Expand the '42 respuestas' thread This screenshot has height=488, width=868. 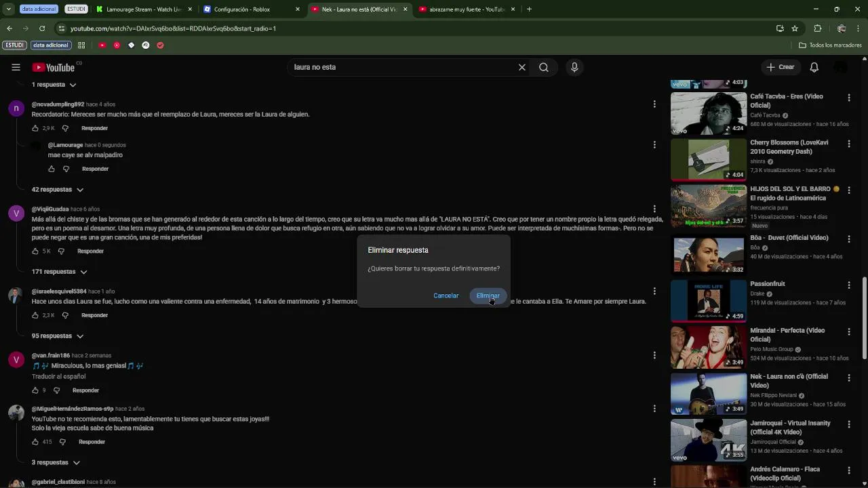pos(57,190)
